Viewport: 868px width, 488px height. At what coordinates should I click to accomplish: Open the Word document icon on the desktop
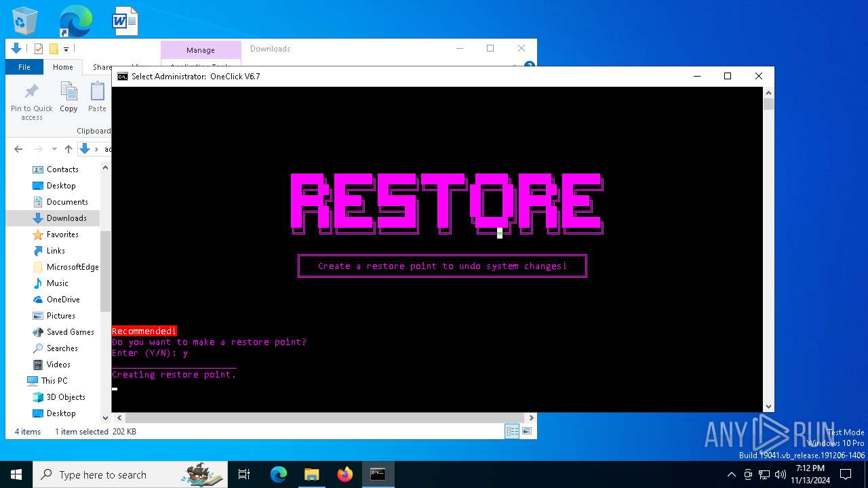[125, 20]
